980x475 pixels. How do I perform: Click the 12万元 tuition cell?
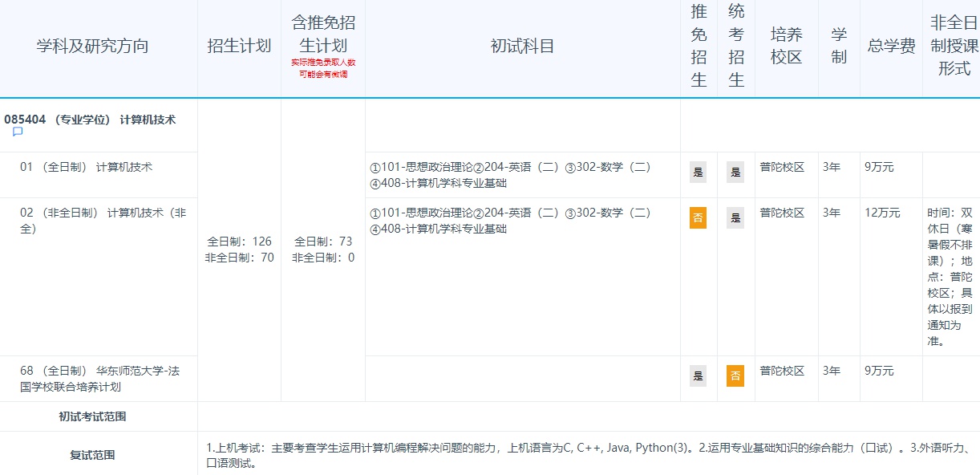click(883, 213)
